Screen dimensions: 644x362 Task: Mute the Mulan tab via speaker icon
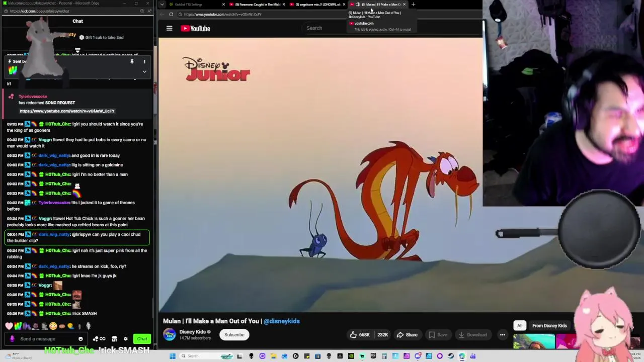(357, 5)
